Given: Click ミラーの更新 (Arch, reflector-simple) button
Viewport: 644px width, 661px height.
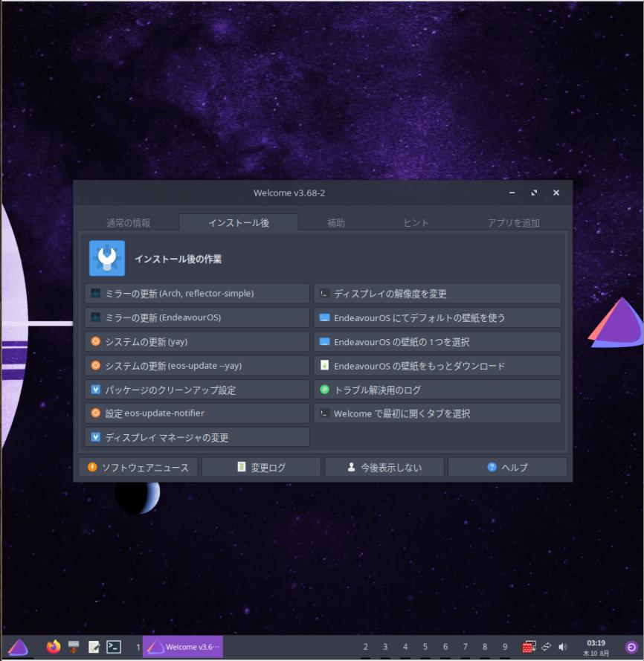Looking at the screenshot, I should point(197,294).
